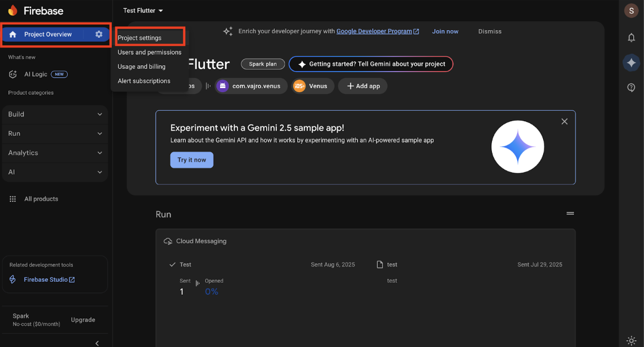Open the Test Flutter project dropdown
Image resolution: width=644 pixels, height=347 pixels.
point(143,10)
